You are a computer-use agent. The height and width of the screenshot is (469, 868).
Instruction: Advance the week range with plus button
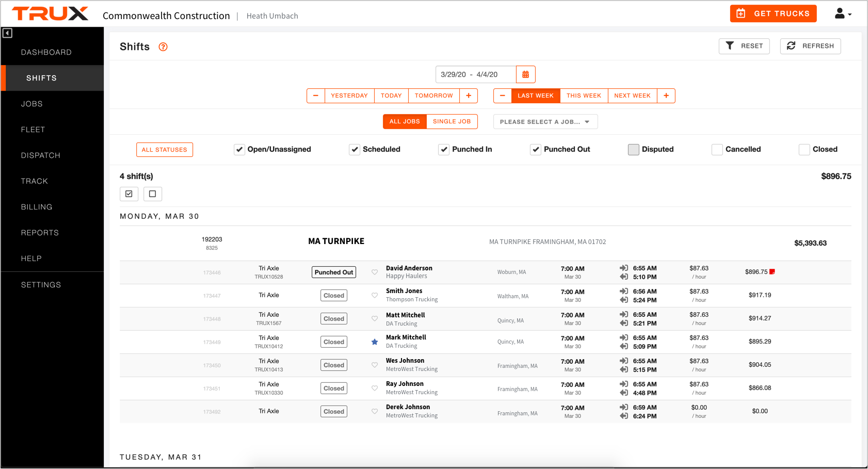666,96
